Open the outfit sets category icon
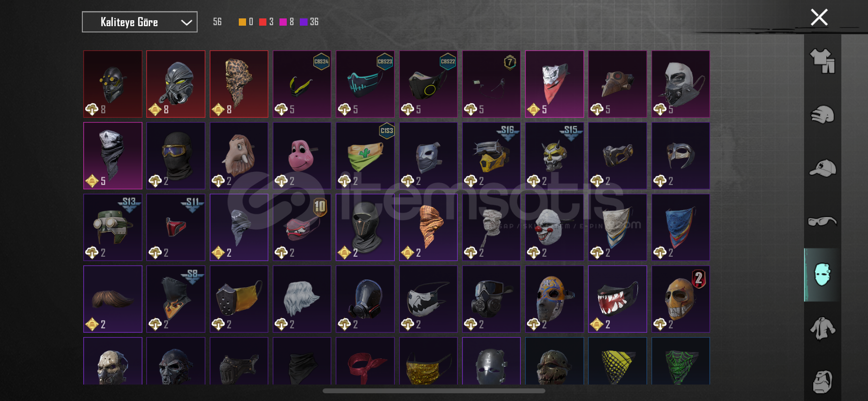 (x=822, y=61)
